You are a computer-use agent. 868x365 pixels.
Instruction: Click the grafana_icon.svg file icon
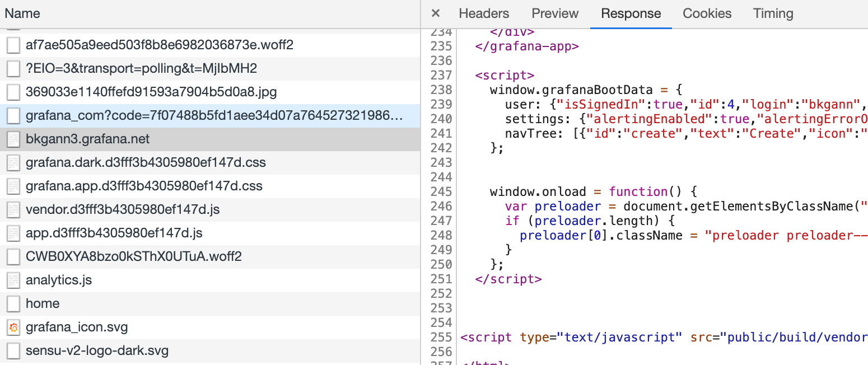(x=13, y=327)
